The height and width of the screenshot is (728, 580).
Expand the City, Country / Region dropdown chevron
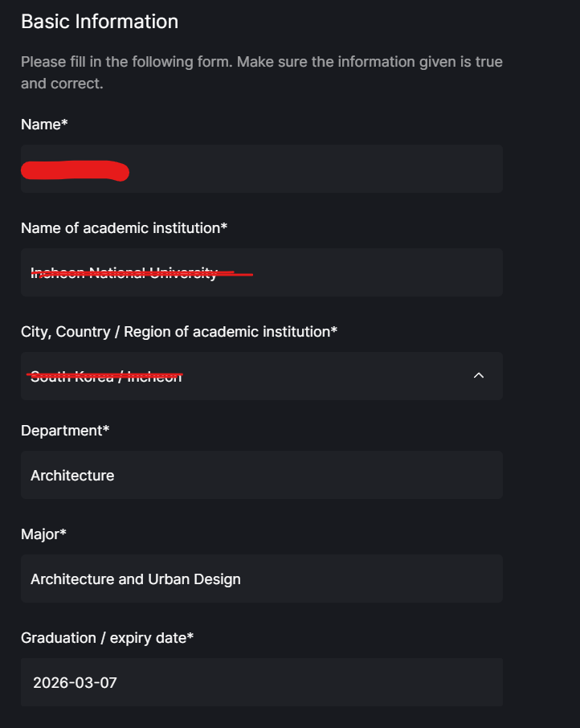click(479, 375)
